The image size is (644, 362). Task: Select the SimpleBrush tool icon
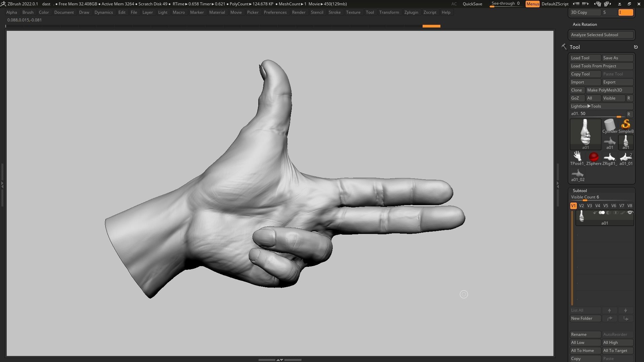626,126
